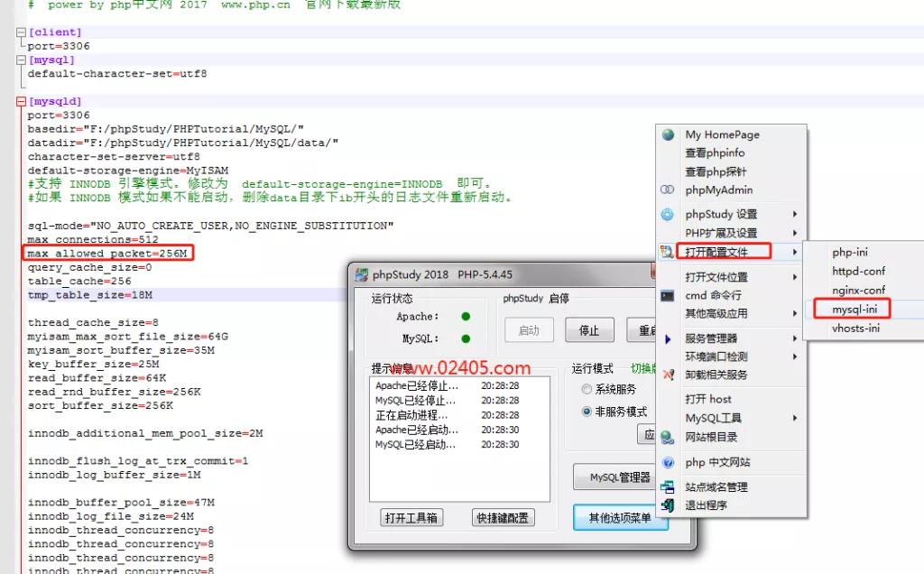Select httpd-conf in the submenu
Image resolution: width=924 pixels, height=574 pixels.
[x=859, y=271]
